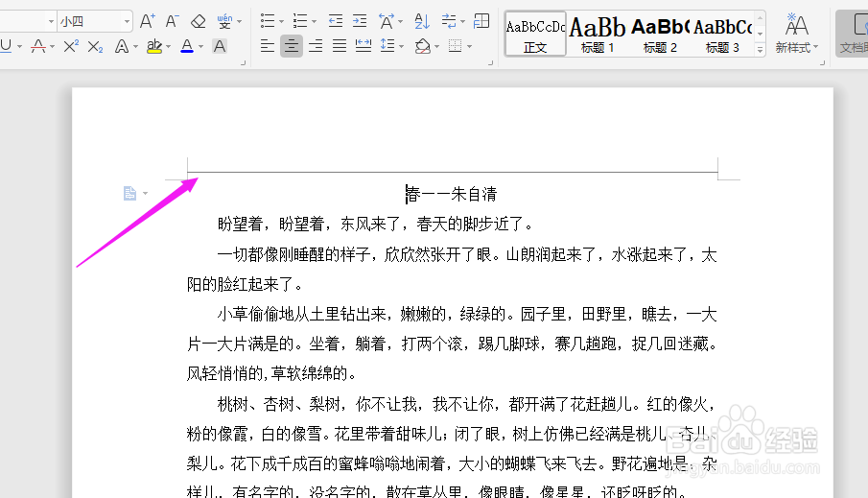Screen dimensions: 868x498
Task: Place cursor in title 春——朱自清
Action: tap(451, 194)
